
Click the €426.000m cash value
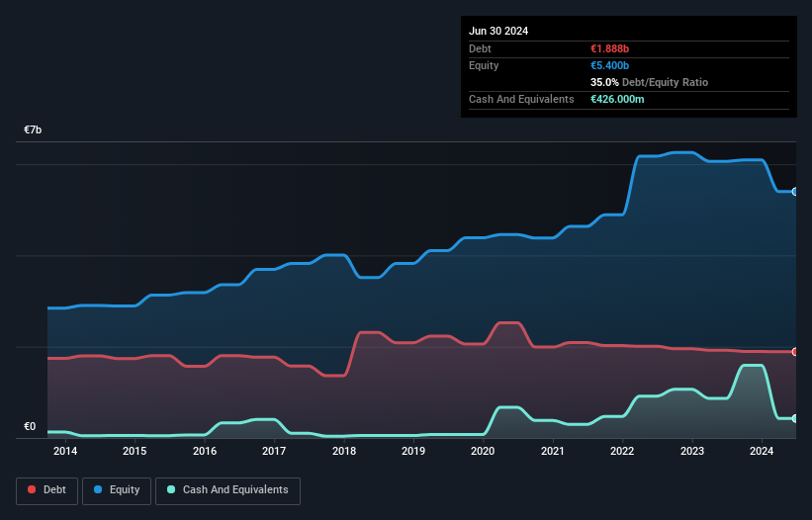617,99
